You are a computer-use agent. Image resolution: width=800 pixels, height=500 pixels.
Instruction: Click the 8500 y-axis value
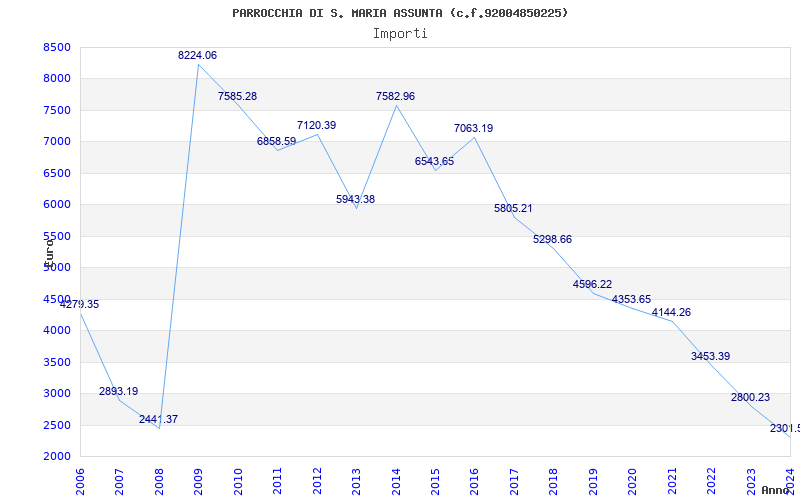[x=57, y=47]
